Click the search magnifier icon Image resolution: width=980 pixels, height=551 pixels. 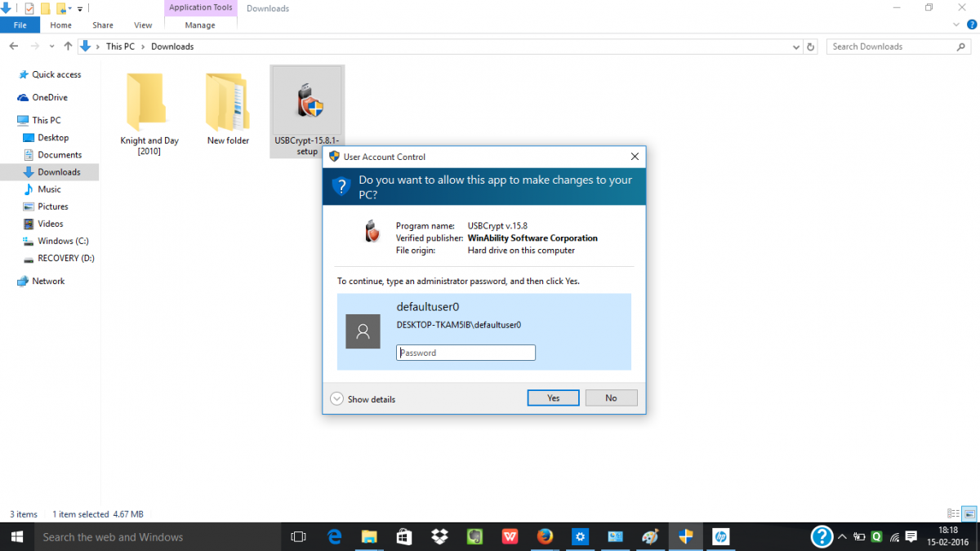(x=962, y=47)
